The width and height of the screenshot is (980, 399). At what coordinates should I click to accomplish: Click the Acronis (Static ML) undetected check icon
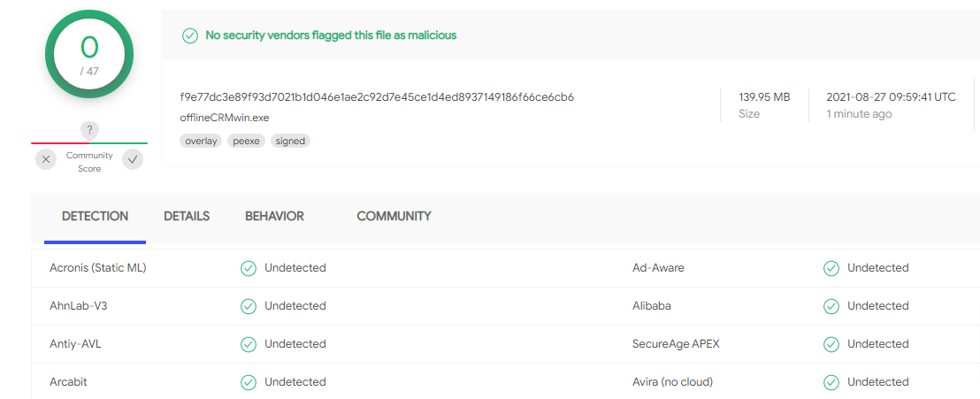249,268
